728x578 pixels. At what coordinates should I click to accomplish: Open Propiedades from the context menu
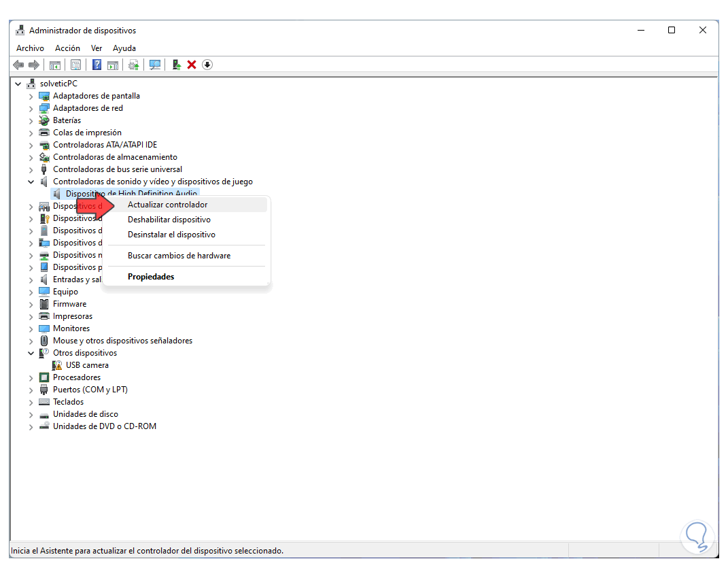(x=186, y=277)
